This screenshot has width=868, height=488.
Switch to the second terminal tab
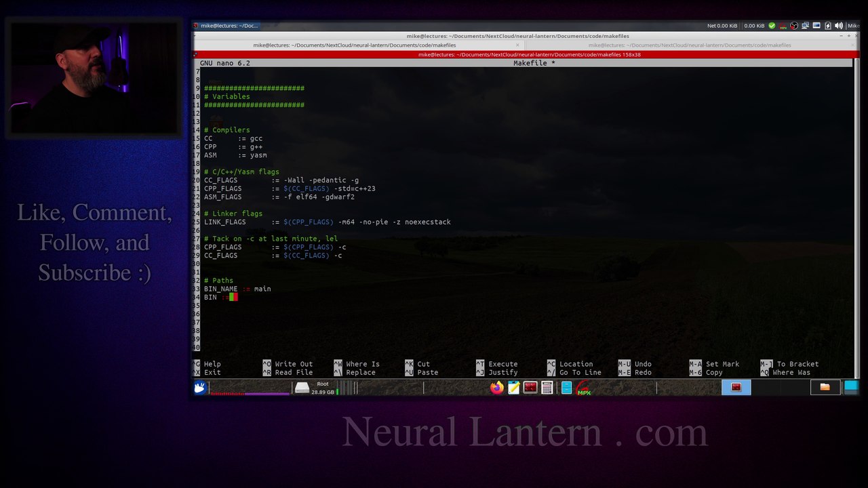point(690,45)
